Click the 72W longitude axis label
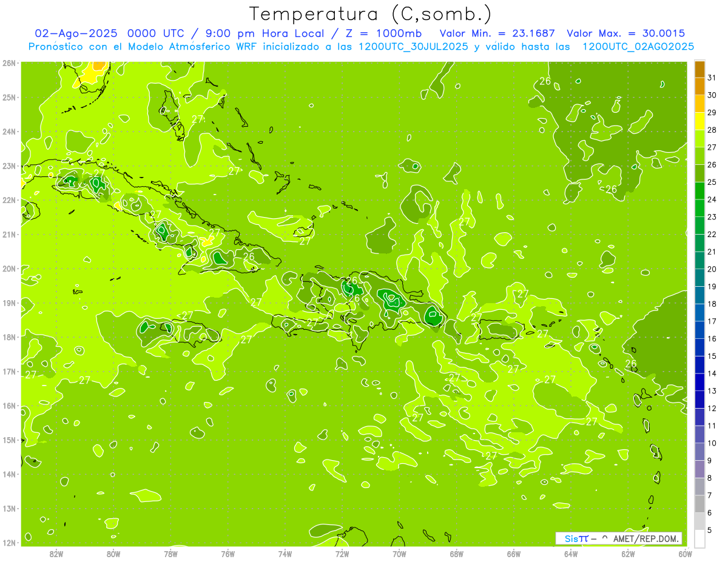Screen dimensions: 728x562 click(342, 554)
